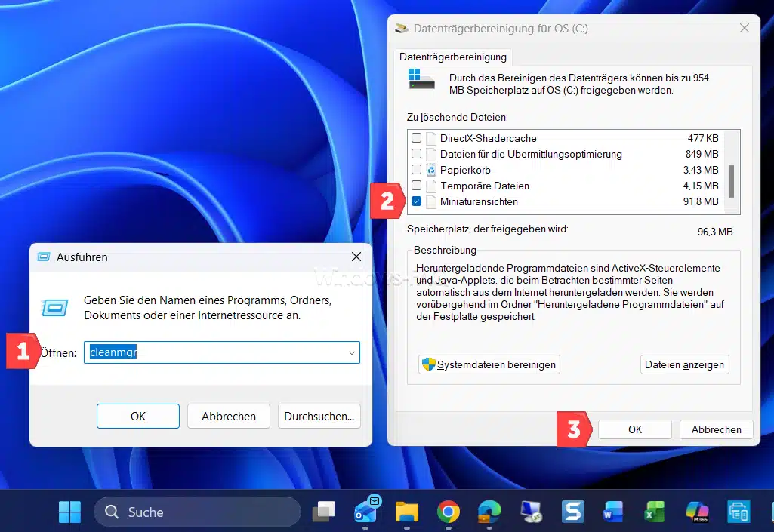
Task: Expand the Öffnen combo box dropdown
Action: 351,353
